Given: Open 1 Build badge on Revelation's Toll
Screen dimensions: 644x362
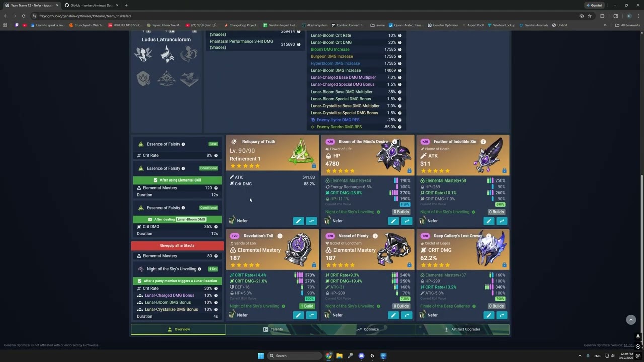Looking at the screenshot, I should pyautogui.click(x=307, y=306).
